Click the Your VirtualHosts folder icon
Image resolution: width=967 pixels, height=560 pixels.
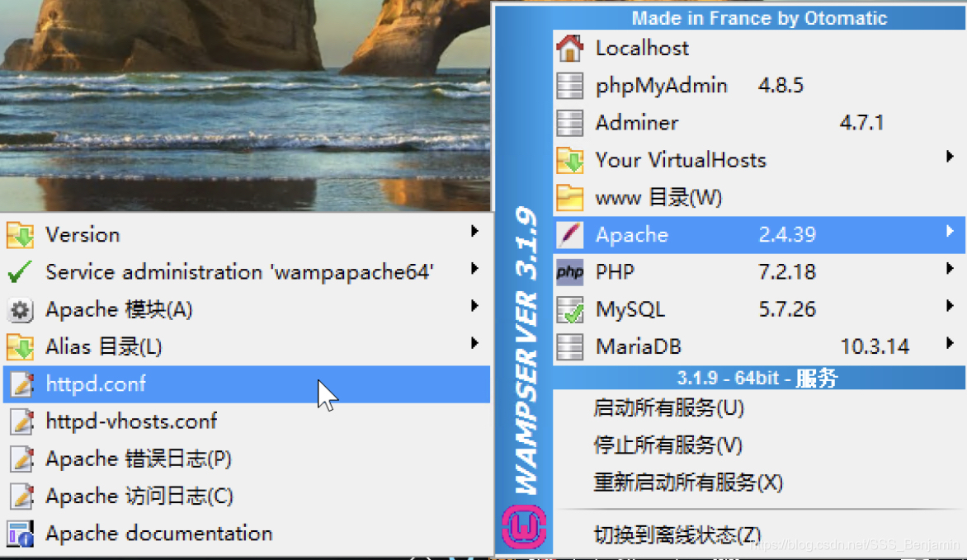(570, 160)
